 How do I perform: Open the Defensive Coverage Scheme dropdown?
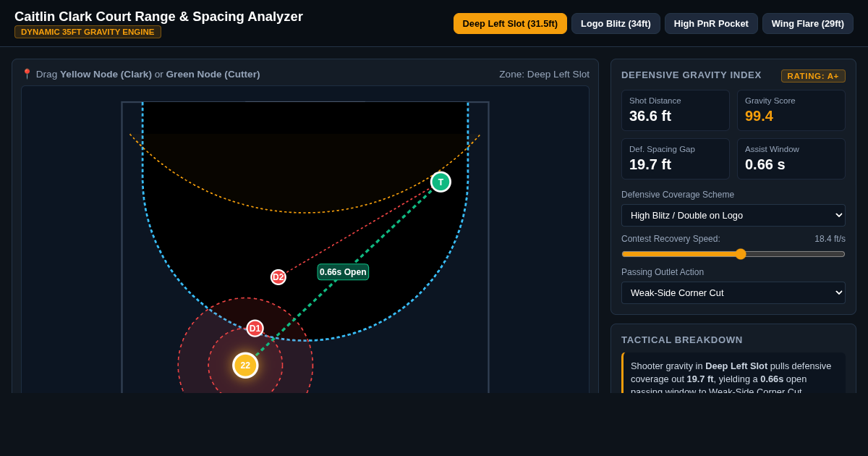pyautogui.click(x=733, y=215)
